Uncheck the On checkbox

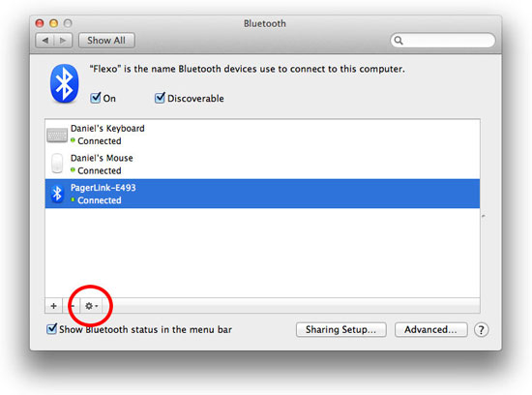point(96,98)
